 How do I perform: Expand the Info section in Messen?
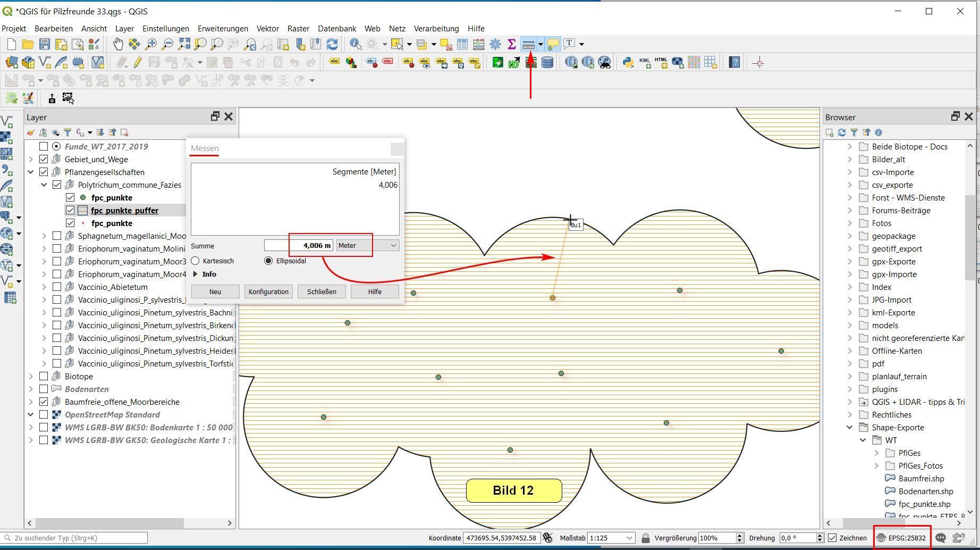(x=196, y=274)
